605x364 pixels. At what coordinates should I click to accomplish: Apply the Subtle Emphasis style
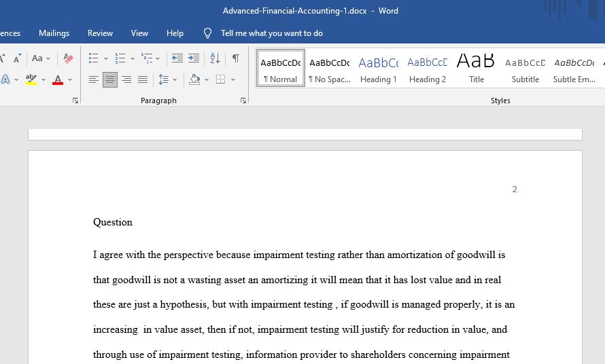click(574, 68)
